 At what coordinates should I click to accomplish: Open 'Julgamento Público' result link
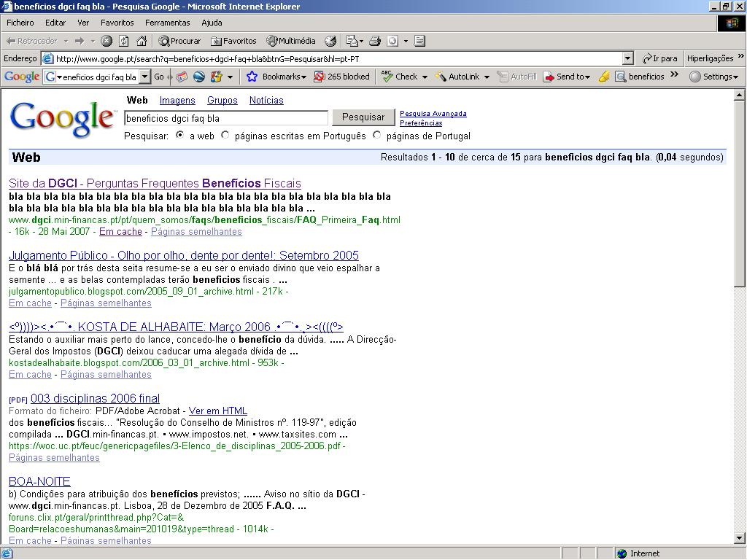pyautogui.click(x=183, y=255)
